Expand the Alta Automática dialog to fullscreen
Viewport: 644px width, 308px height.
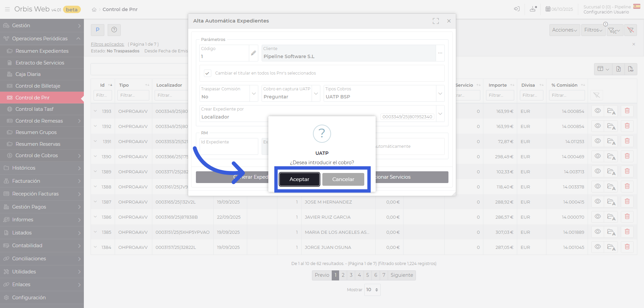click(436, 21)
